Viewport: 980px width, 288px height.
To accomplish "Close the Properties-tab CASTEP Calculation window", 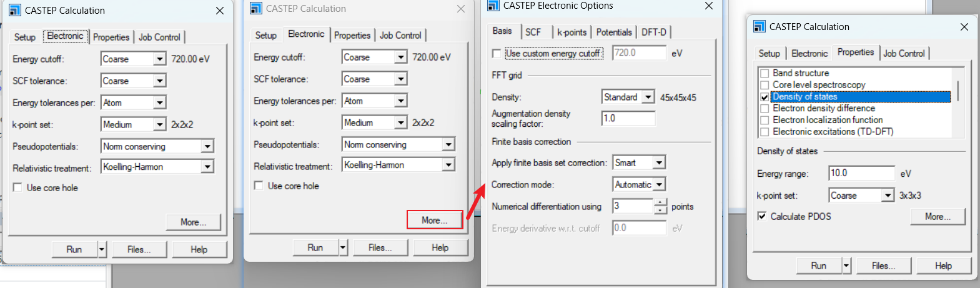I will pyautogui.click(x=964, y=27).
